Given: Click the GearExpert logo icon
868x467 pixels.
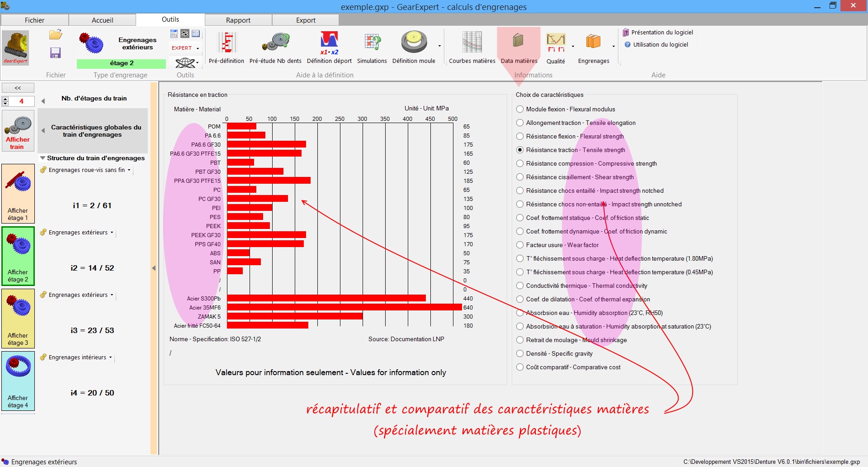Looking at the screenshot, I should [16, 48].
